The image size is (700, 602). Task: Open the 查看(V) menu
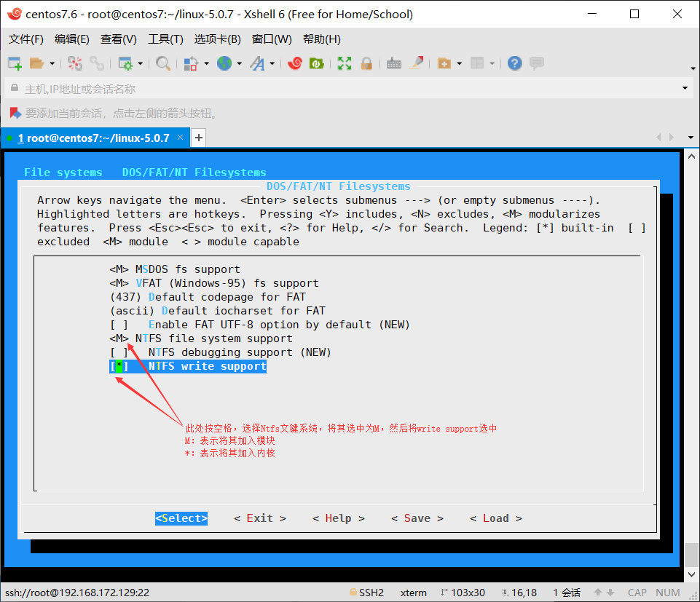[x=118, y=39]
